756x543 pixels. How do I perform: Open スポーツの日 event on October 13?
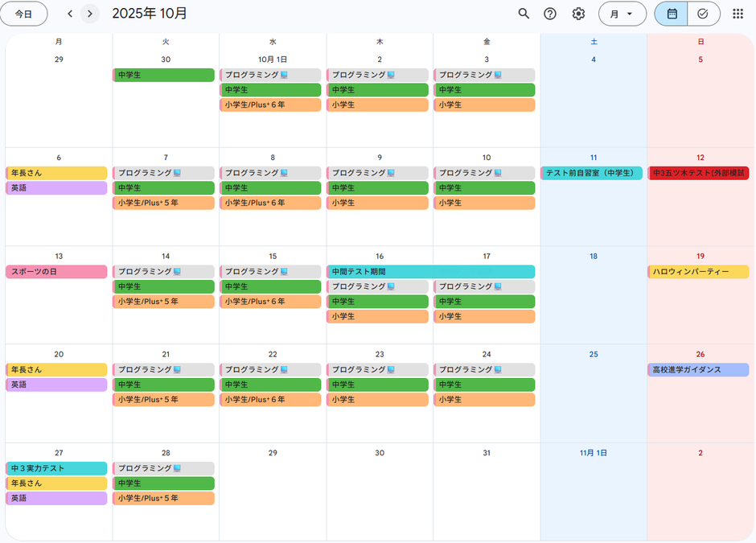(56, 272)
